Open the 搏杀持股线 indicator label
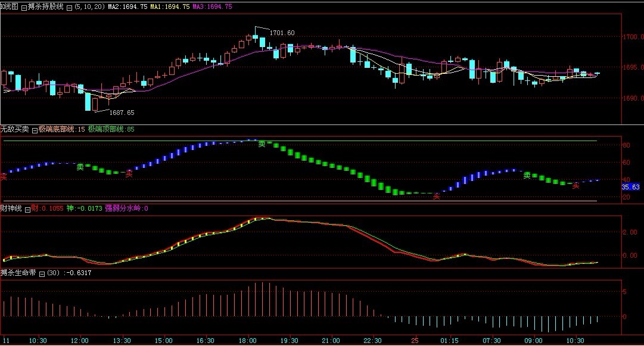The image size is (644, 346). pos(46,7)
